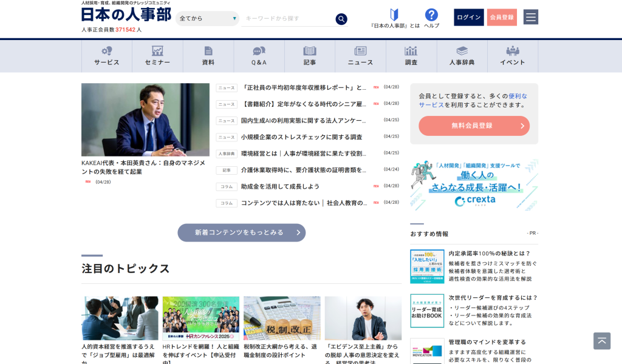Click 新着コンテンツをもっとみる button
This screenshot has width=622, height=364.
tap(242, 233)
